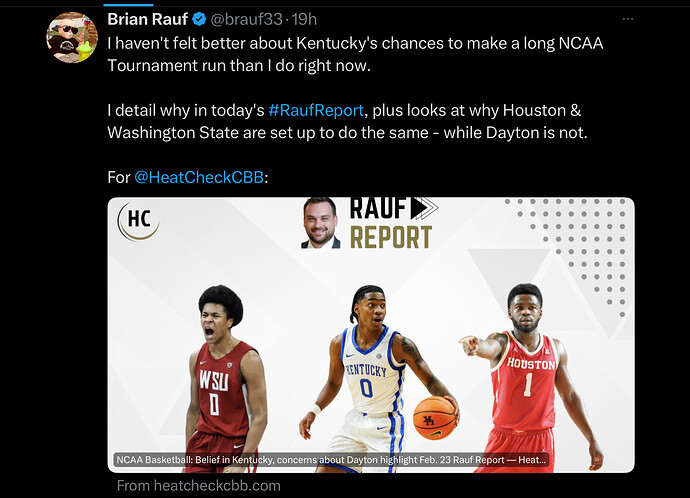The height and width of the screenshot is (498, 690).
Task: Select the Houston player image
Action: (532, 378)
